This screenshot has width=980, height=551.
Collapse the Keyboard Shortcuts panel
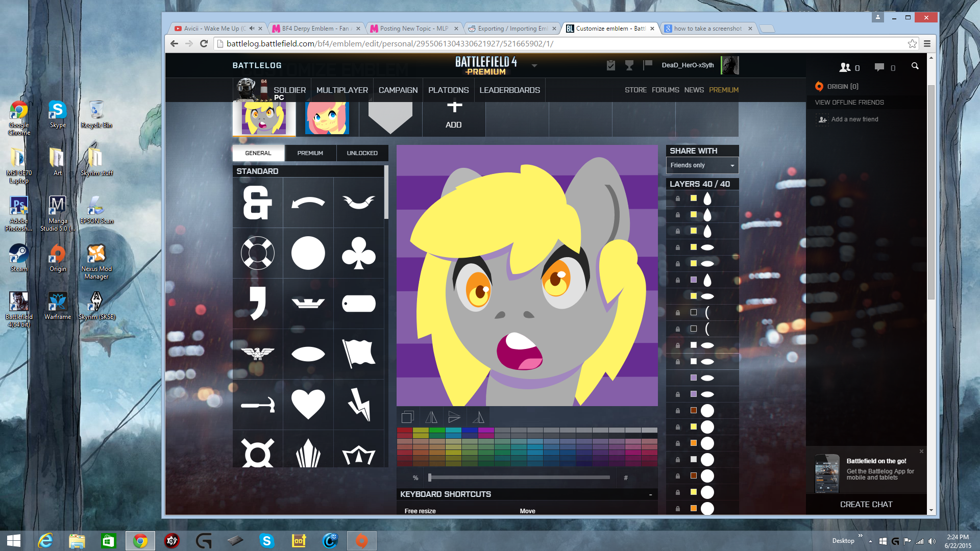650,494
